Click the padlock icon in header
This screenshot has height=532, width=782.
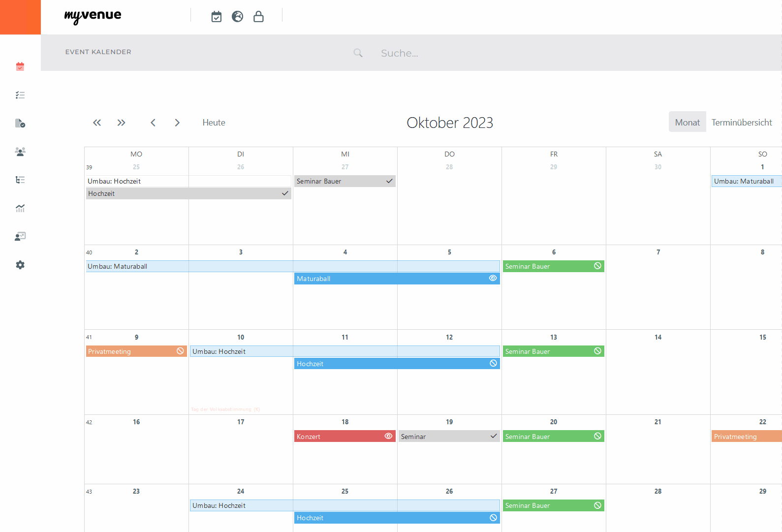(x=258, y=17)
